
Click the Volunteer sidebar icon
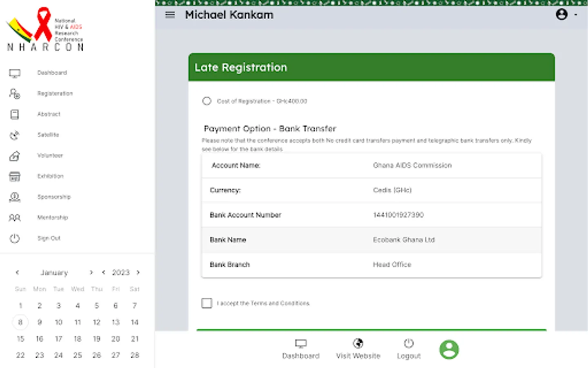point(15,156)
